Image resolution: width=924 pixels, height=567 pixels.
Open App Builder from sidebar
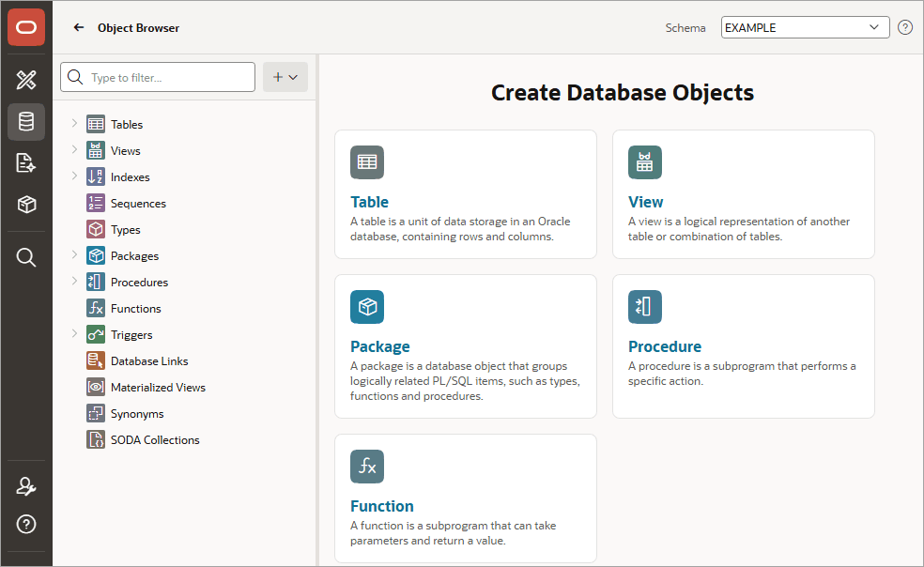coord(26,80)
